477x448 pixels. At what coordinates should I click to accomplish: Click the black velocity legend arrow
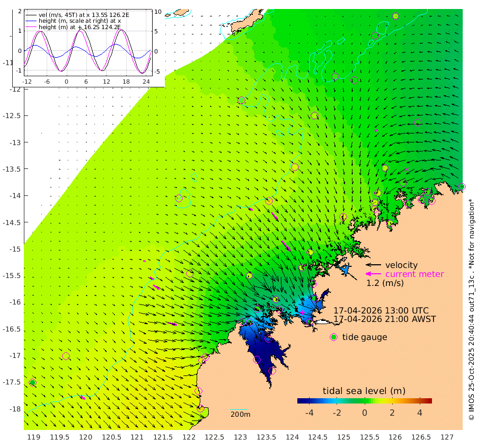373,265
